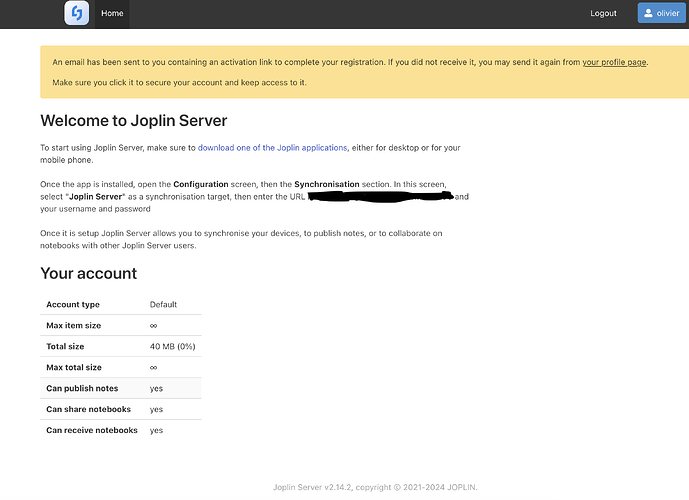Screen dimensions: 689x500
Task: Select the '40 MB (0%)' value
Action: click(x=172, y=347)
